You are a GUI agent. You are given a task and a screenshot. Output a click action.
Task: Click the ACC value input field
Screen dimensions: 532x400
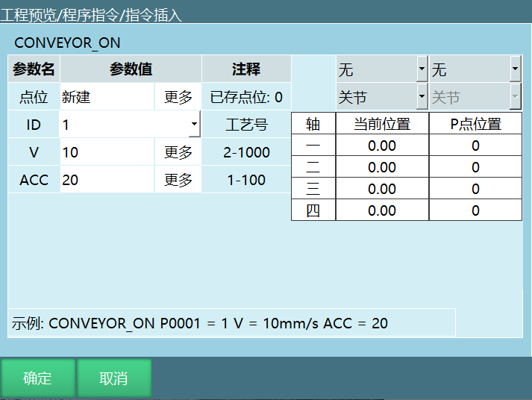pyautogui.click(x=107, y=180)
